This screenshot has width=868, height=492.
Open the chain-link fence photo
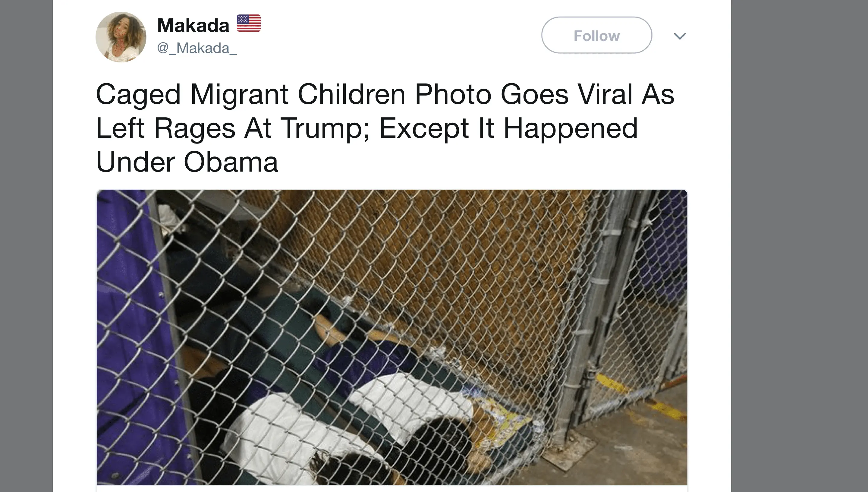coord(392,337)
